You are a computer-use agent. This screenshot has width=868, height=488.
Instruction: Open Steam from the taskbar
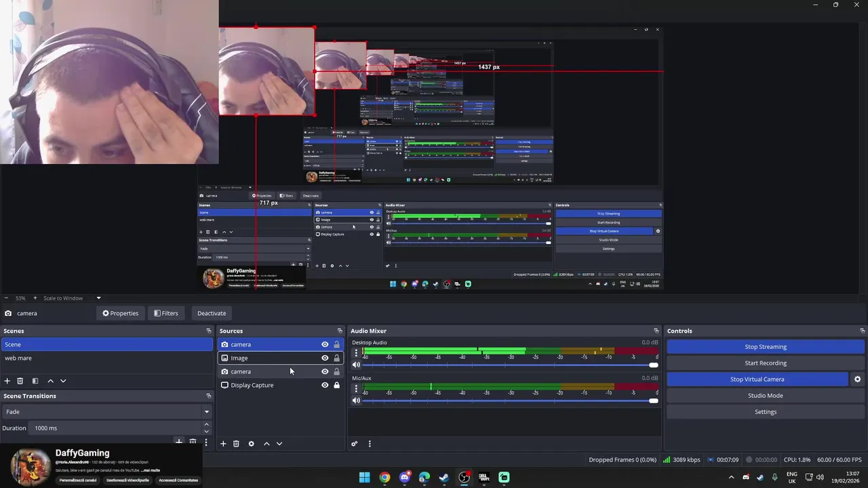click(x=444, y=478)
